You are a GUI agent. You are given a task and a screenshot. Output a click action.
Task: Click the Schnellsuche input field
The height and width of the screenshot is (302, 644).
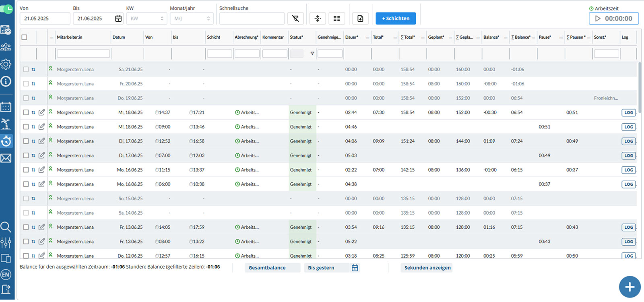coord(252,19)
